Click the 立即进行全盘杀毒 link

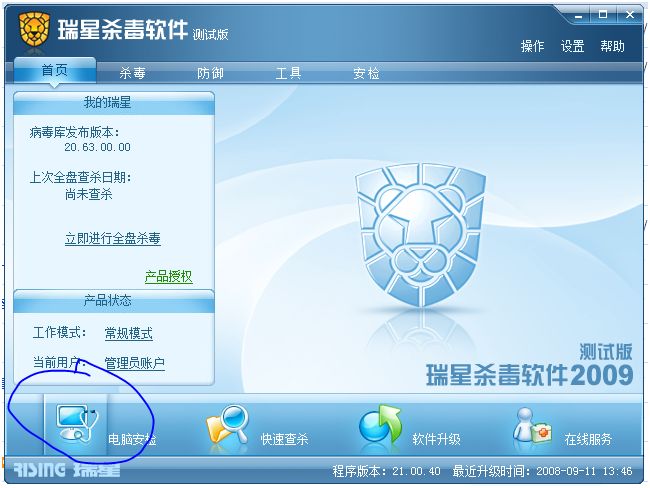pos(113,238)
